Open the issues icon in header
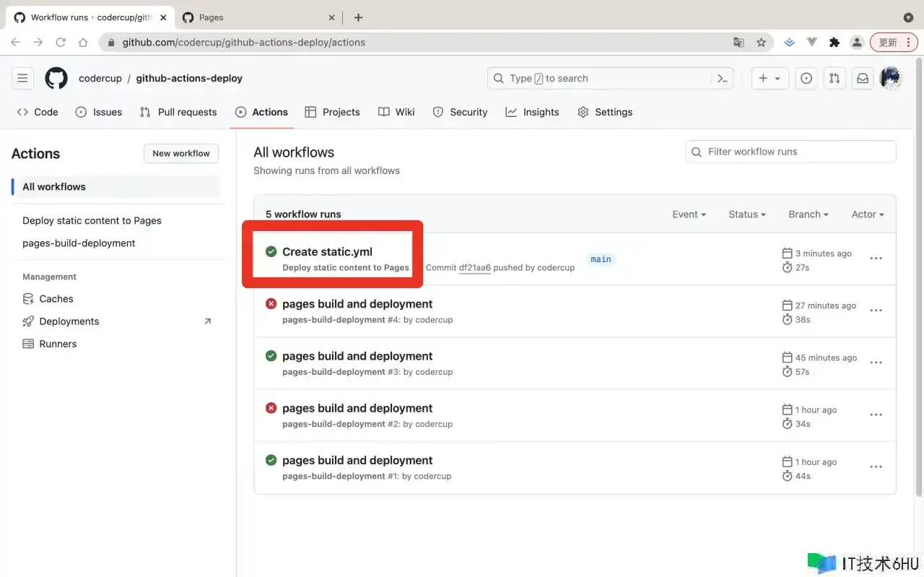 [x=806, y=78]
